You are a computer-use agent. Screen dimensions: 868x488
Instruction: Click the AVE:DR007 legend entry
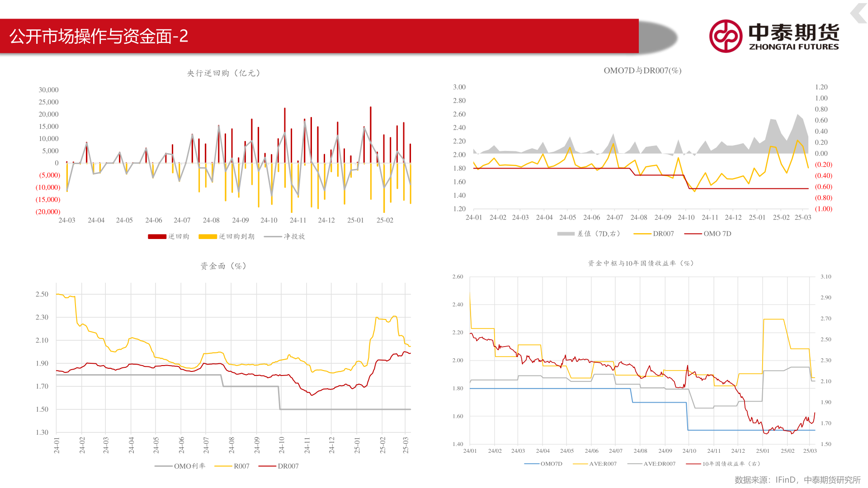click(659, 464)
